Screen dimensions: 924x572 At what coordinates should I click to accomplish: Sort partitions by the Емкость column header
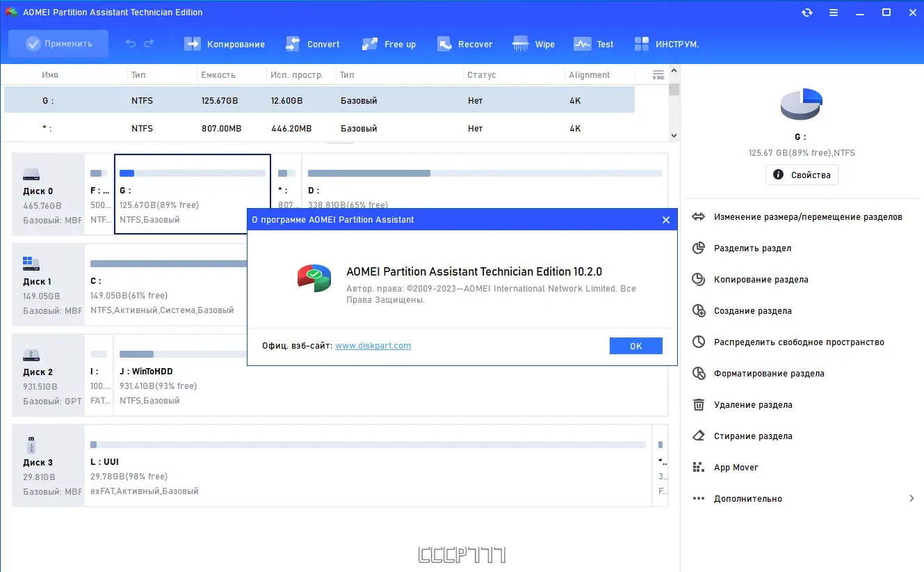coord(216,74)
